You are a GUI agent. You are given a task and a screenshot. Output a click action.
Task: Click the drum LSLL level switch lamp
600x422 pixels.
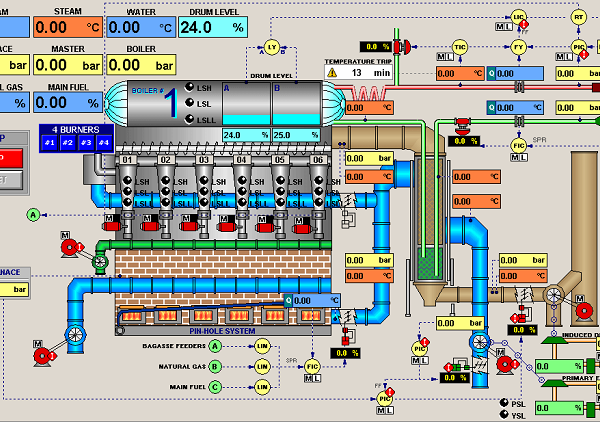[x=189, y=119]
